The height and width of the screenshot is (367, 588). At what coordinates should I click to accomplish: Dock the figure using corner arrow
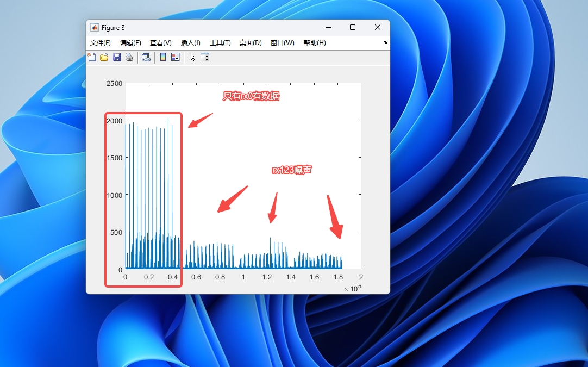385,43
